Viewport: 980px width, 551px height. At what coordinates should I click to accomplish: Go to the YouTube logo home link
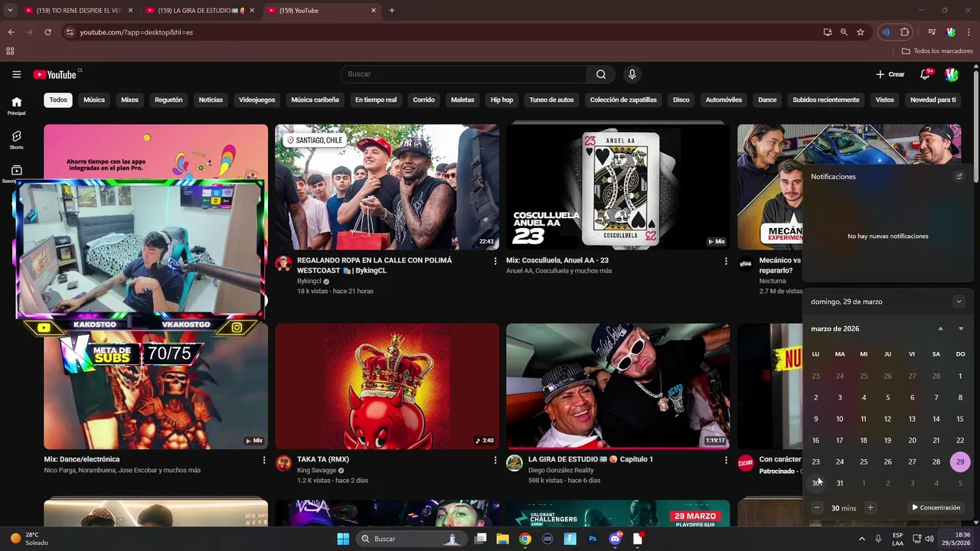[54, 74]
